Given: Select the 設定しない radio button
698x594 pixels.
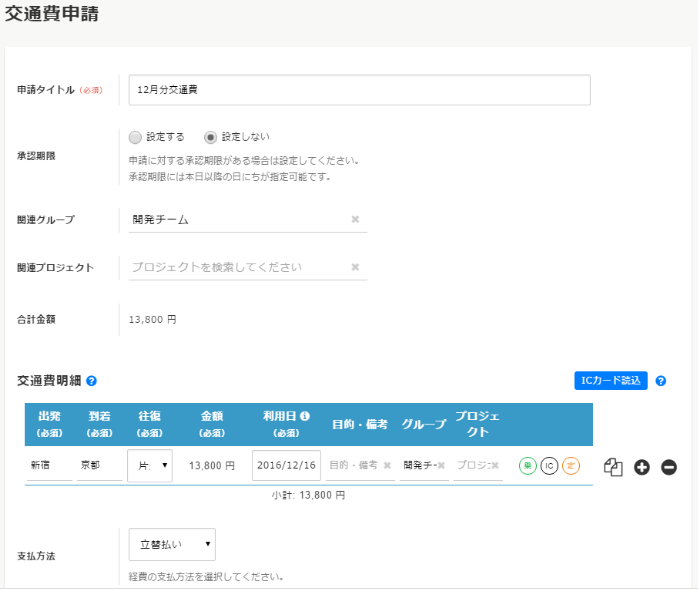Looking at the screenshot, I should [210, 137].
